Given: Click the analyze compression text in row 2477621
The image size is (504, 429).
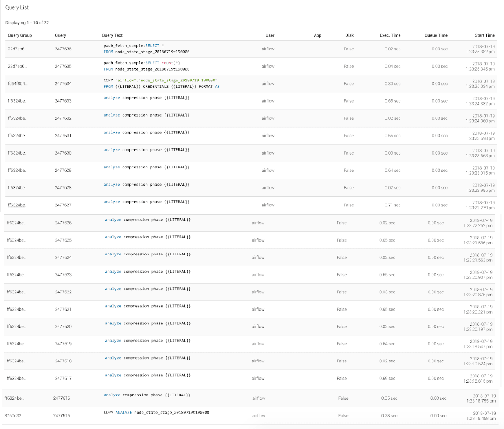Looking at the screenshot, I should click(148, 306).
